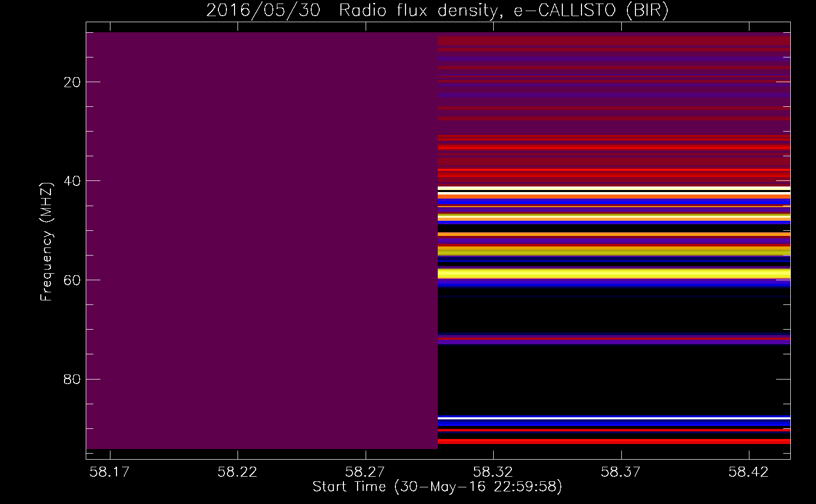Click the bright yellow band near 59 MHz
The height and width of the screenshot is (504, 816).
tap(614, 274)
